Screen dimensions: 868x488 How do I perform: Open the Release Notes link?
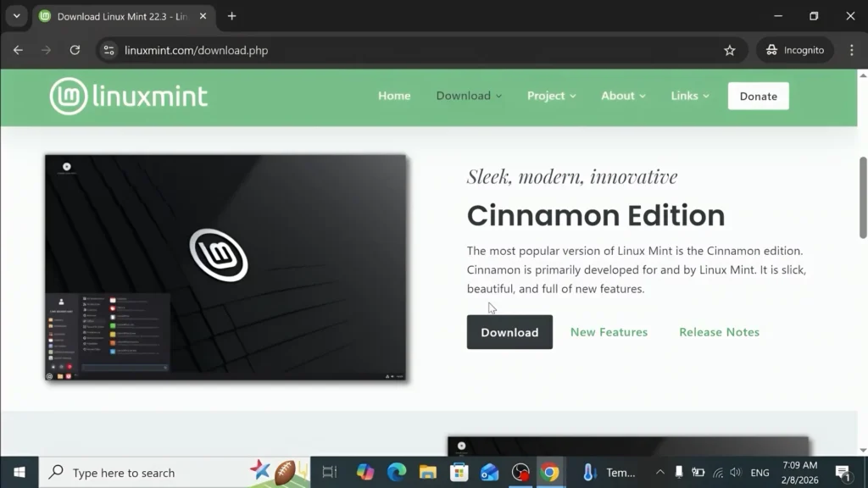point(719,332)
